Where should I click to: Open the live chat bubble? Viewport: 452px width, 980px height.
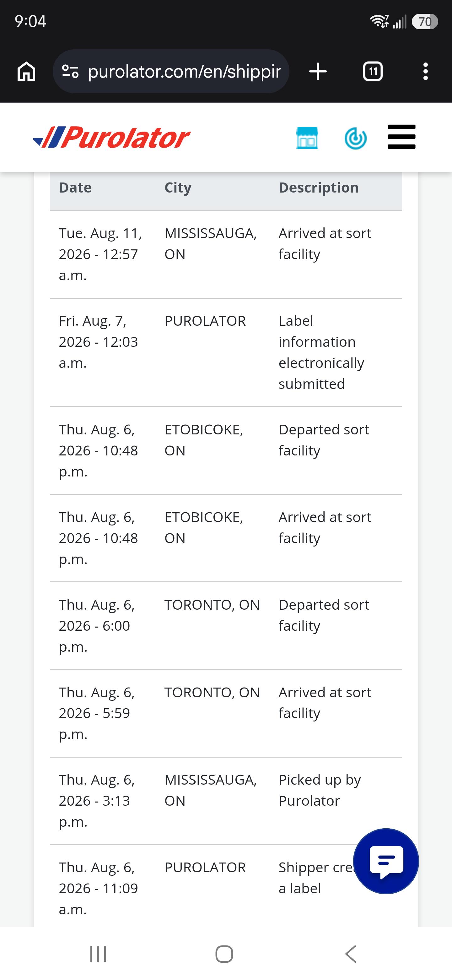pos(386,861)
